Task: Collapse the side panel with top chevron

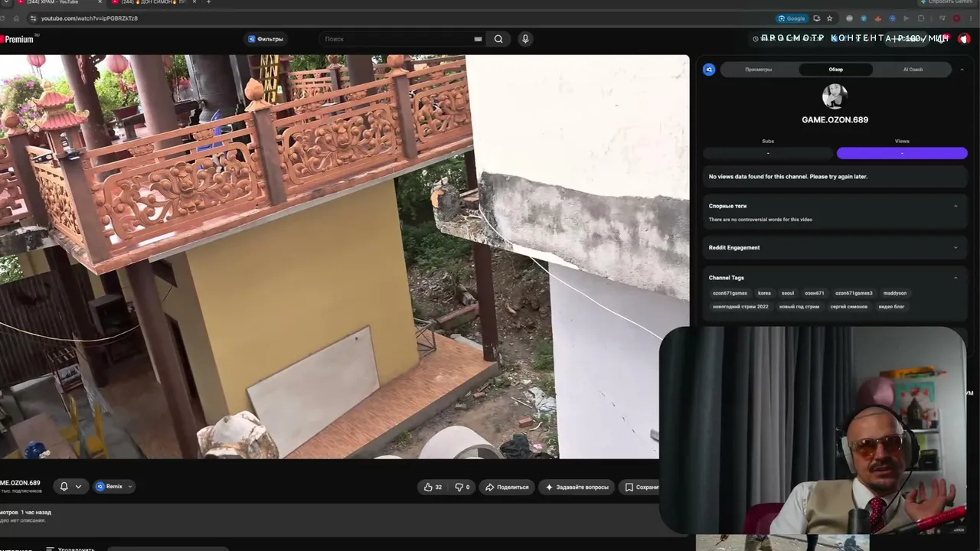Action: click(962, 70)
